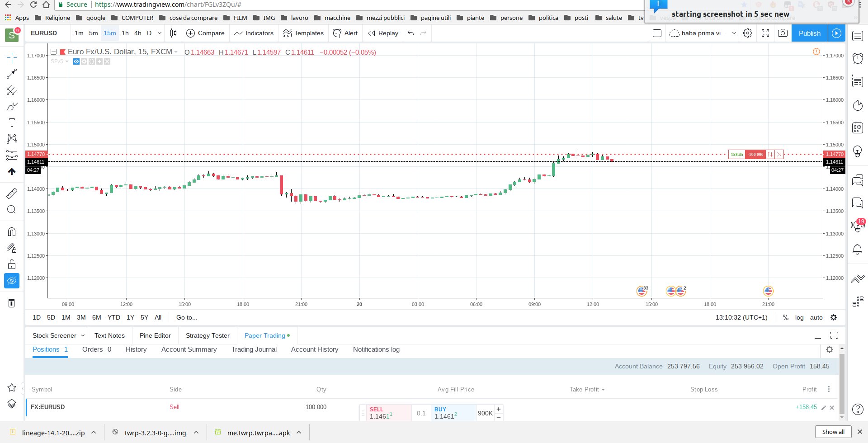Open the Trading Journal tab

[254, 349]
